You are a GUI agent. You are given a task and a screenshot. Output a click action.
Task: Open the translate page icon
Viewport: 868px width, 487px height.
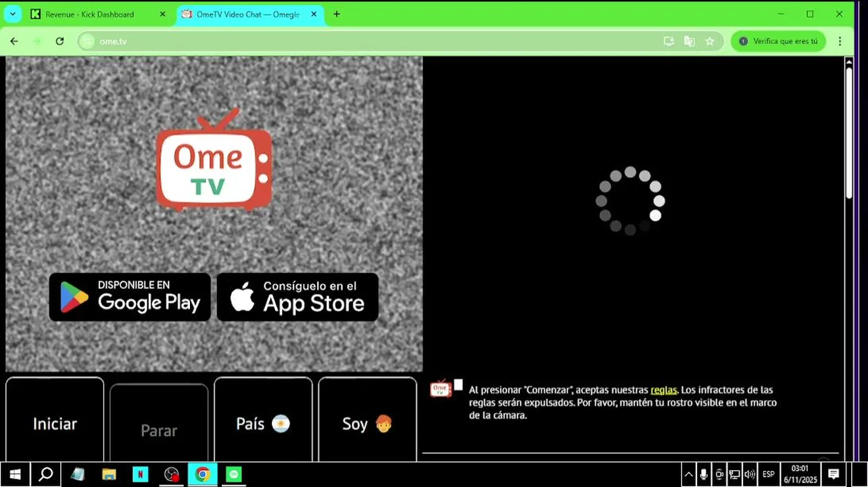click(x=690, y=41)
